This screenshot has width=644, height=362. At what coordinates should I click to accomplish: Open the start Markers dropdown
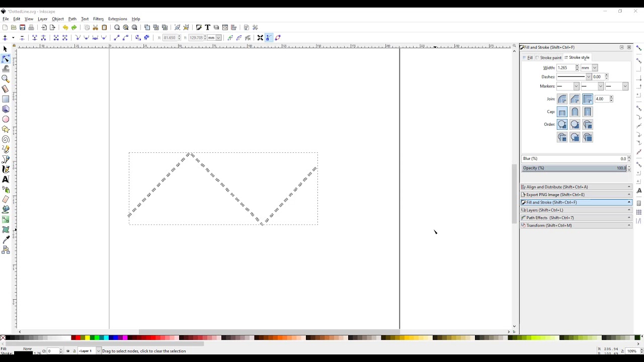576,86
